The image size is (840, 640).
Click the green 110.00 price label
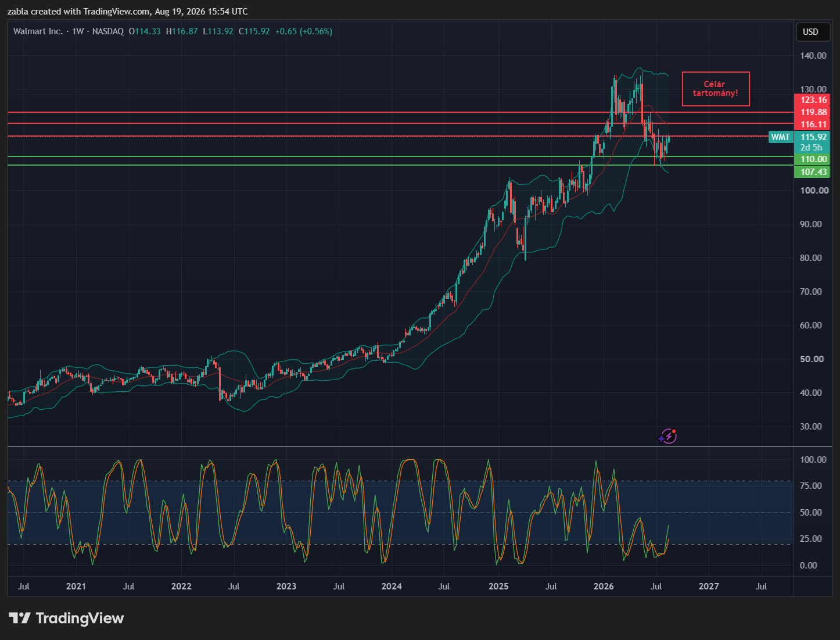[812, 159]
